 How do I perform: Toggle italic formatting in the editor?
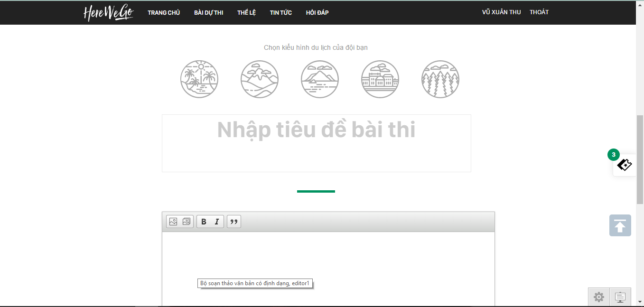tap(217, 222)
